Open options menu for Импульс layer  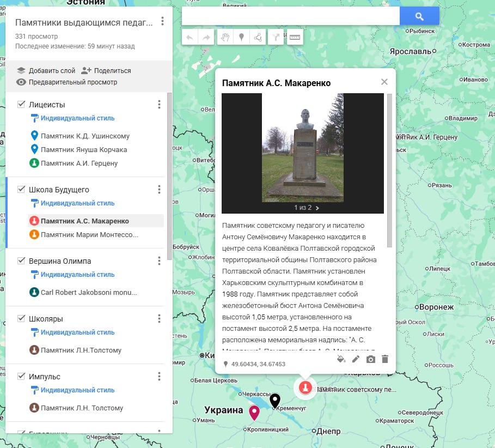click(159, 376)
